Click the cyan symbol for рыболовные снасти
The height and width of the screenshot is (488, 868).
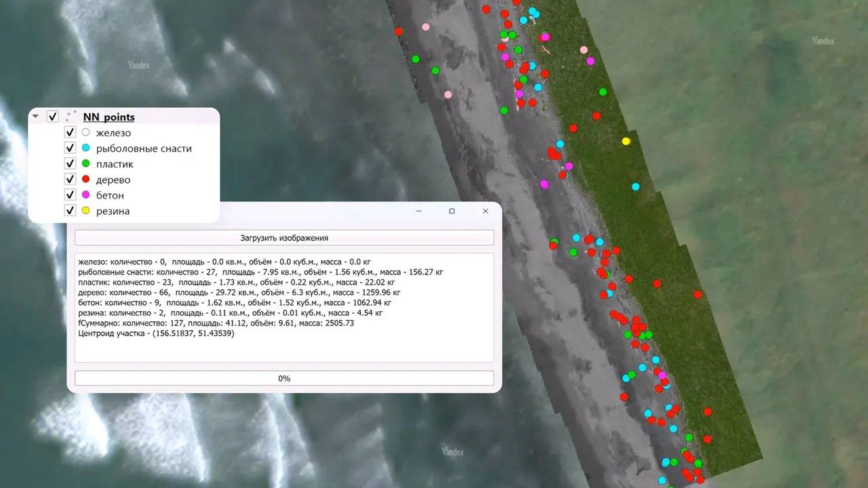[85, 148]
